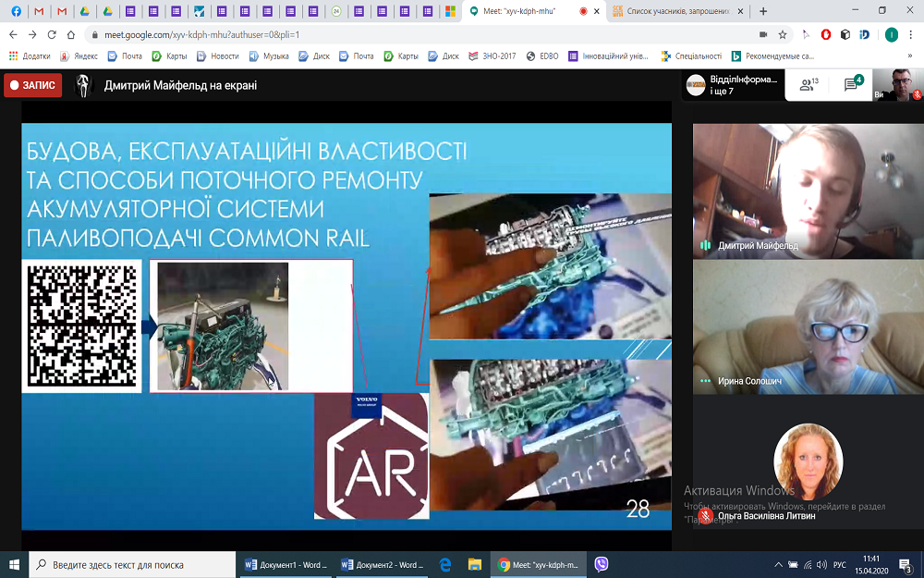Open File Explorer from the taskbar

(x=474, y=564)
